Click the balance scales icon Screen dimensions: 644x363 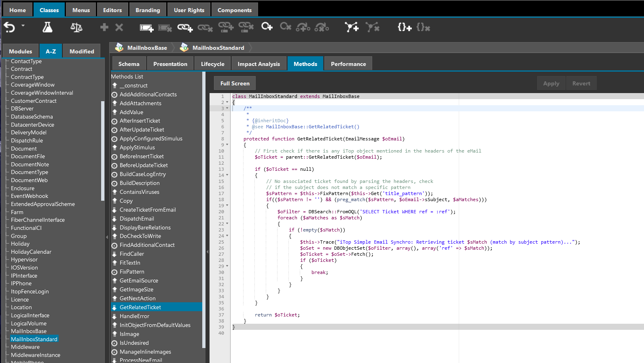click(76, 28)
